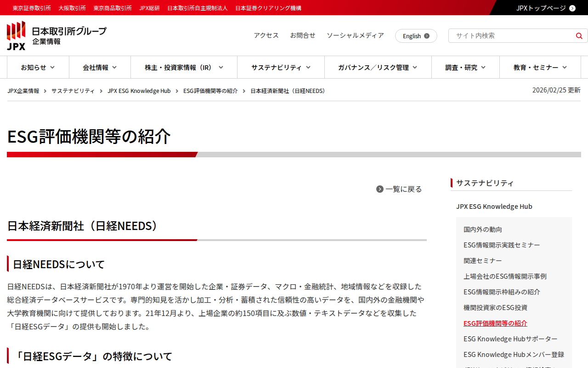588x368 pixels.
Task: Open 大阪取引所 in the top bar
Action: tap(72, 8)
